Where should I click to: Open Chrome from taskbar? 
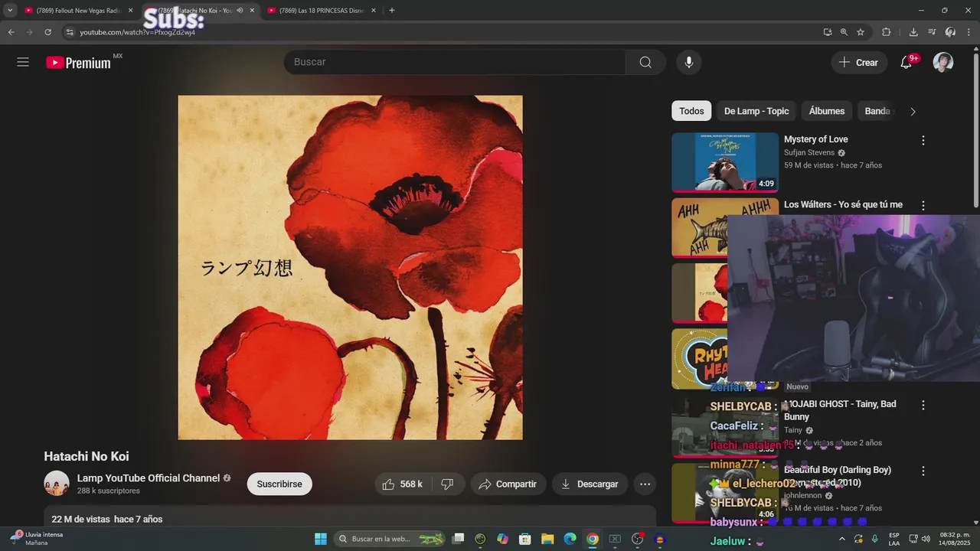click(592, 539)
